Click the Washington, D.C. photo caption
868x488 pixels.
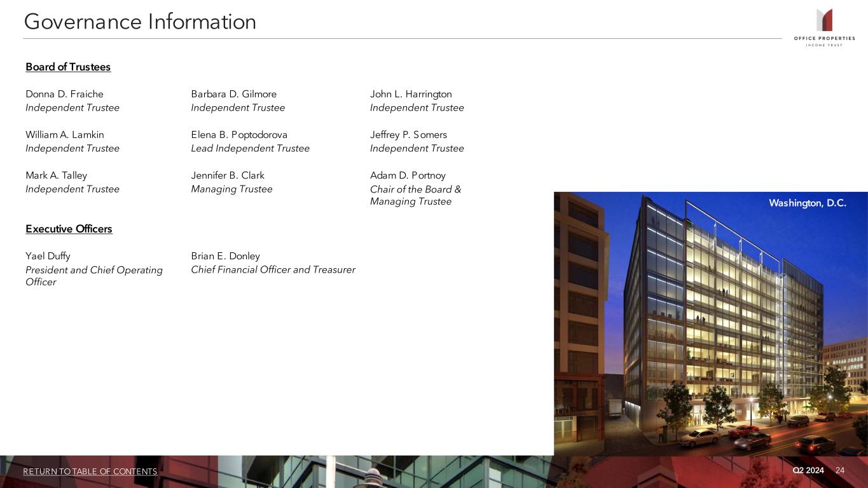tap(808, 203)
